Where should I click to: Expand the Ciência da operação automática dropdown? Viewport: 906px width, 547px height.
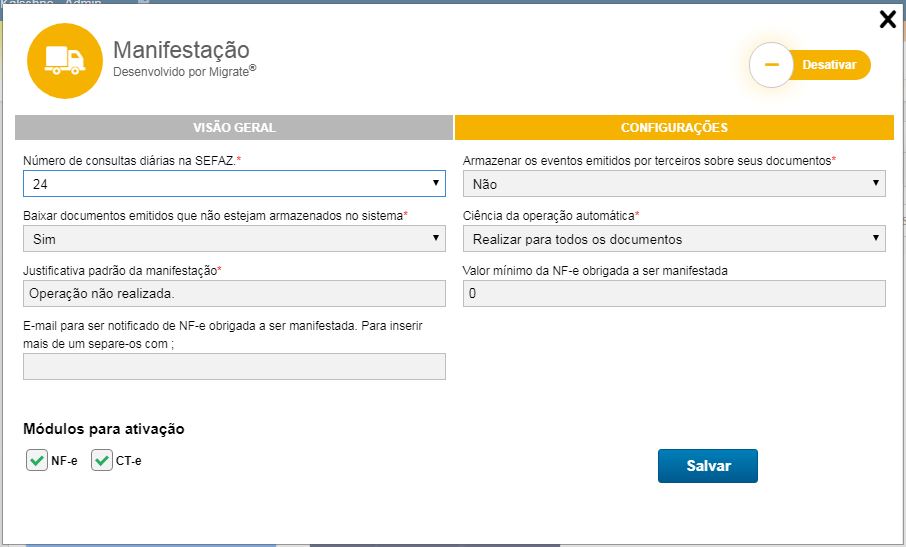pyautogui.click(x=673, y=239)
